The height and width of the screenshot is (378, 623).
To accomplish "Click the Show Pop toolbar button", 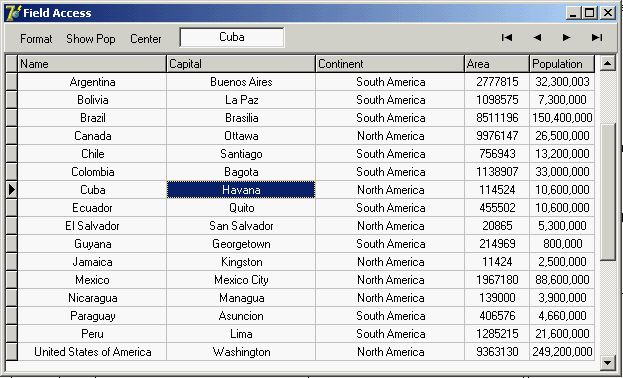I will point(91,39).
